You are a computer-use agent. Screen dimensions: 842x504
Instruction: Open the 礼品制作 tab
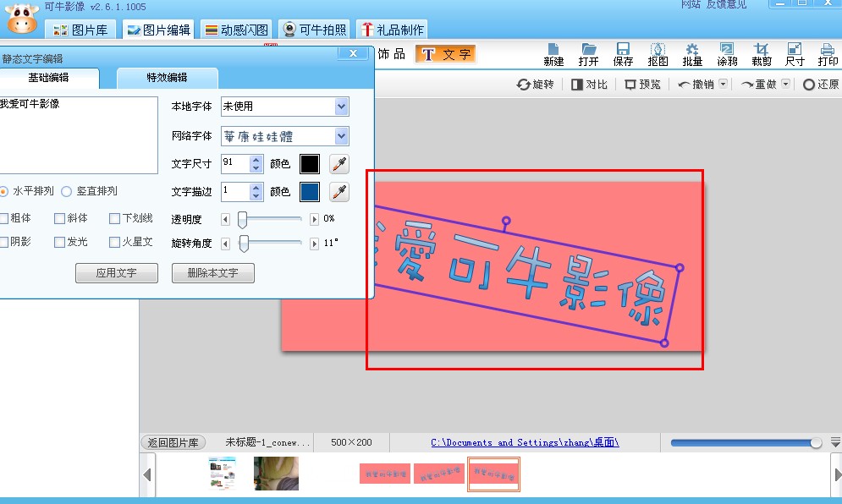(393, 30)
